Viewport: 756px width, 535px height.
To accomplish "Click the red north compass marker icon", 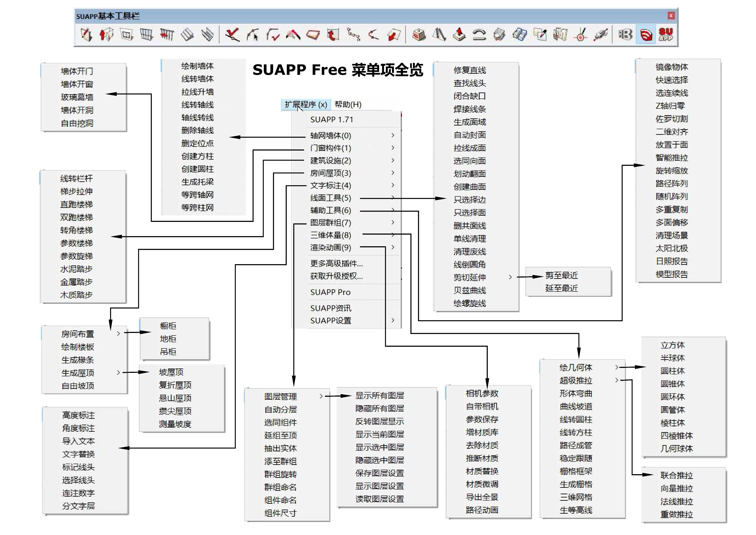I will [580, 35].
